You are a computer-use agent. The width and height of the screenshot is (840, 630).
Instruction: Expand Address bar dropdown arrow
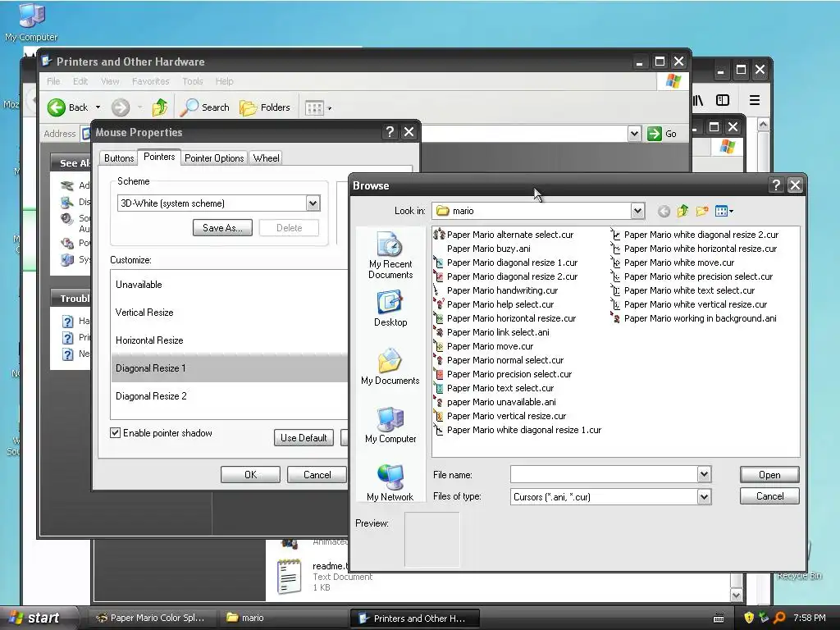tap(634, 134)
